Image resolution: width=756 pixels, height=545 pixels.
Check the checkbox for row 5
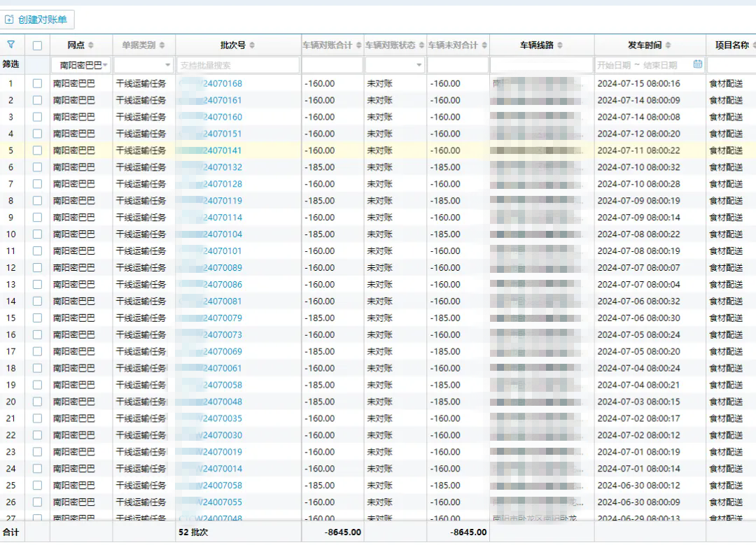click(x=37, y=150)
